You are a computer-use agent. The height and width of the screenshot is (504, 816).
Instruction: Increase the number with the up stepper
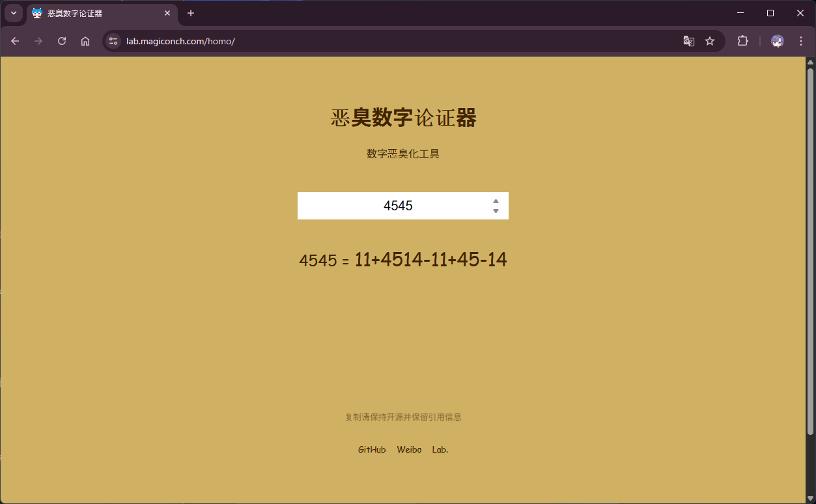click(x=496, y=201)
